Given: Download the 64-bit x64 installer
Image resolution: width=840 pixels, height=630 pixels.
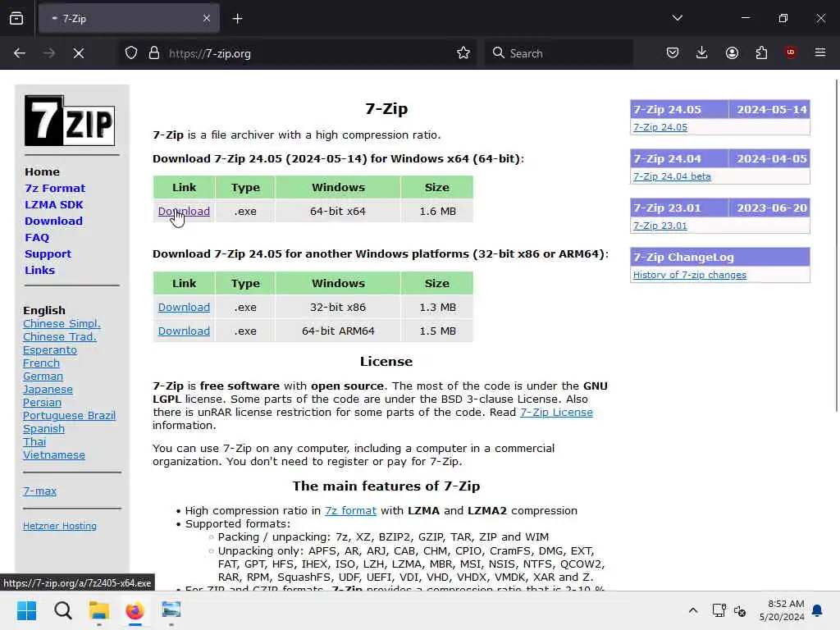Looking at the screenshot, I should click(184, 212).
